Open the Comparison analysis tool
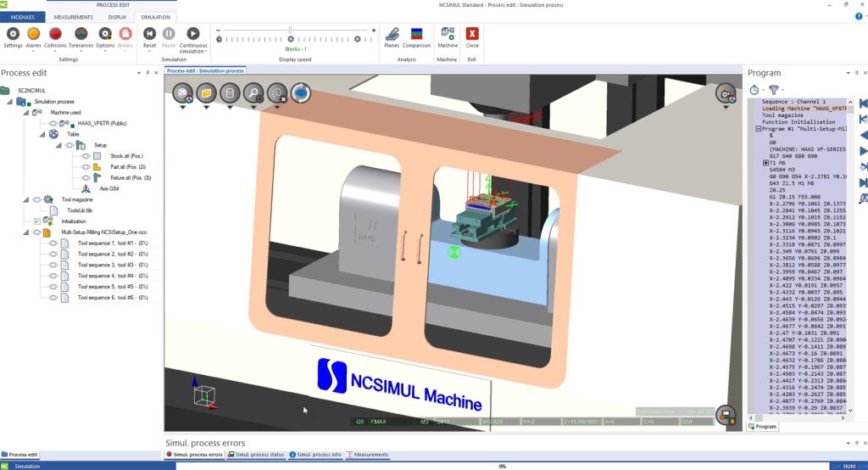868x470 pixels. [x=416, y=33]
